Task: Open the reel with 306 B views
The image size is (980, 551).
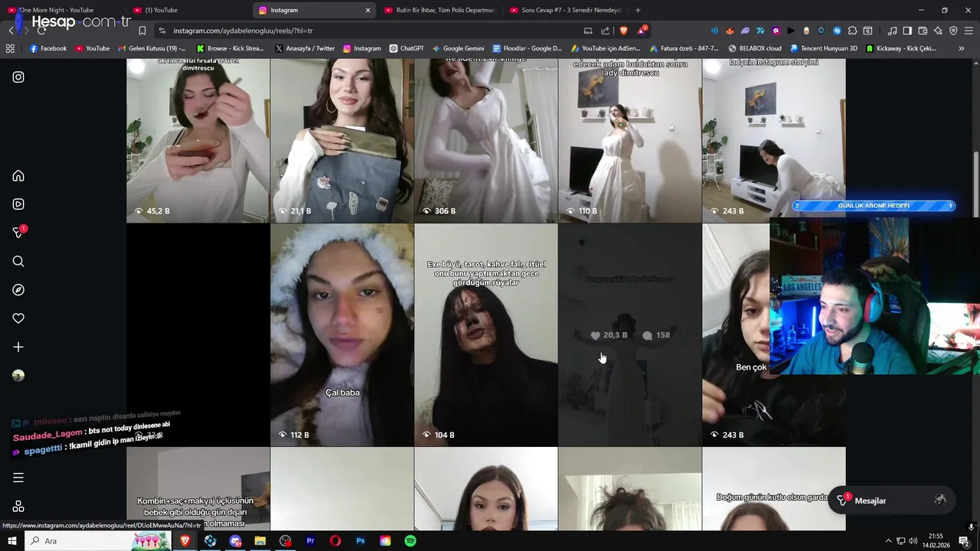Action: (486, 141)
